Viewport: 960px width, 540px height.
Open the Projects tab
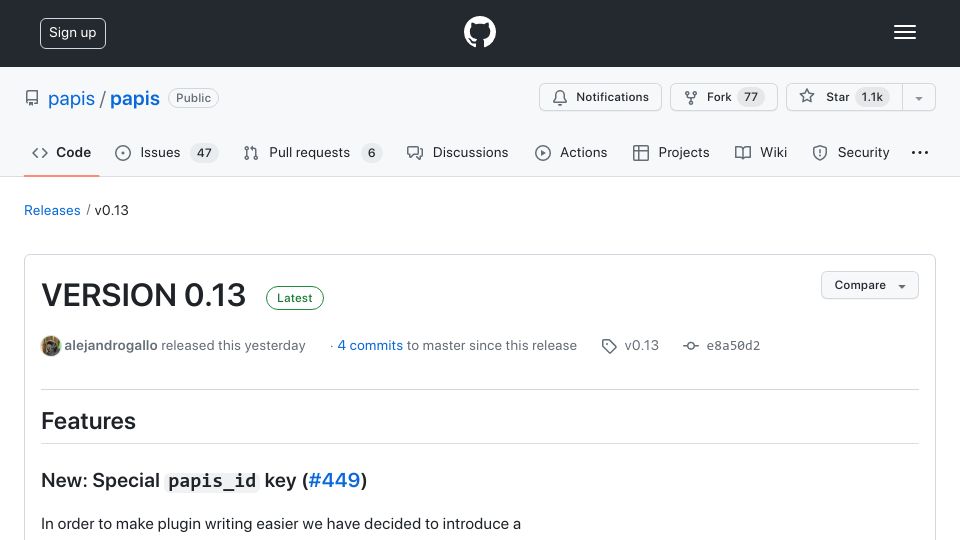pyautogui.click(x=671, y=152)
